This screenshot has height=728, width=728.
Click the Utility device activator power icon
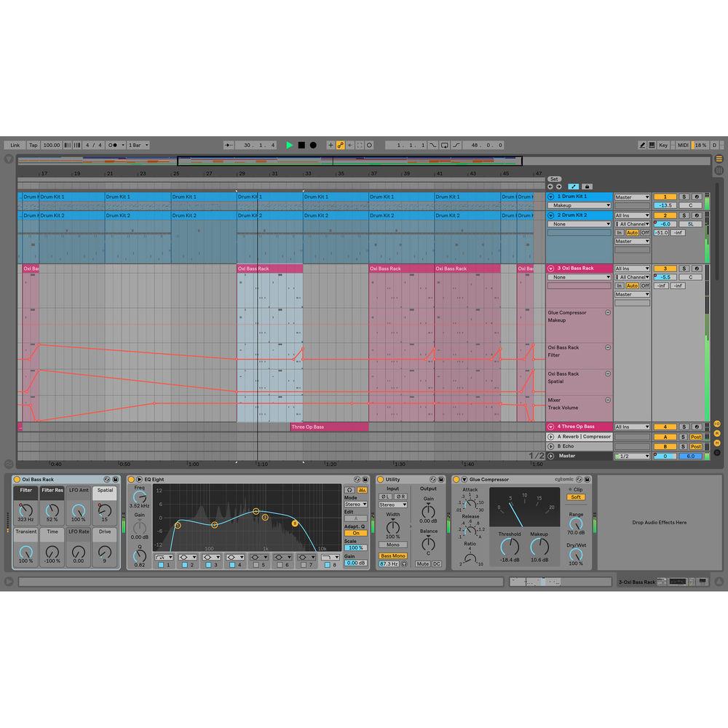pyautogui.click(x=381, y=478)
